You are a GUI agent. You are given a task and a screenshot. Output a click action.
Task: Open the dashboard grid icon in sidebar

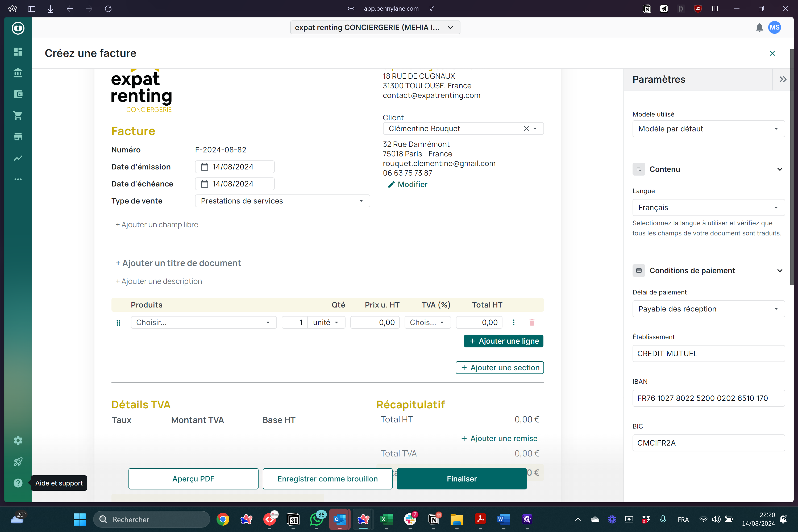[18, 52]
